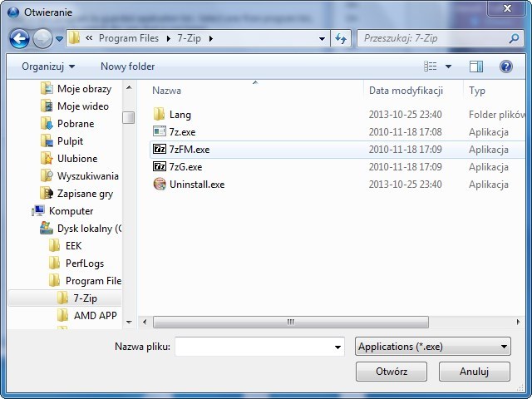Click the magnifier search icon
The image size is (532, 399).
[x=514, y=39]
